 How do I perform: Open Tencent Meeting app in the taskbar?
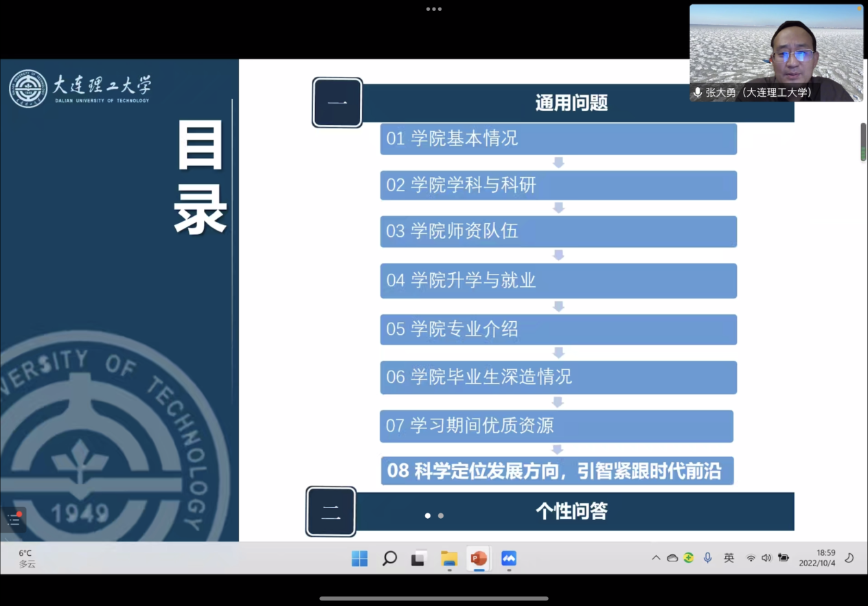[508, 559]
